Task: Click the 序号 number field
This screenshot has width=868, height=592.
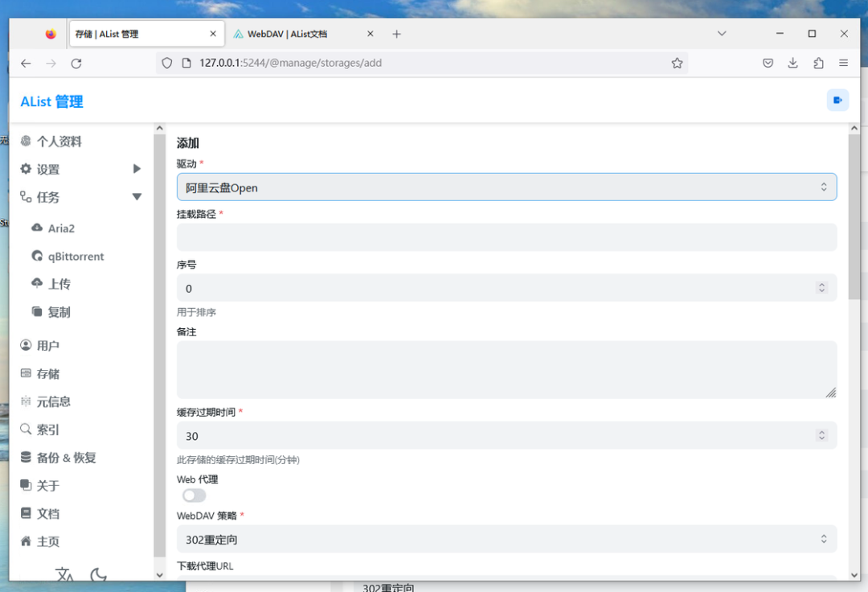Action: (506, 288)
